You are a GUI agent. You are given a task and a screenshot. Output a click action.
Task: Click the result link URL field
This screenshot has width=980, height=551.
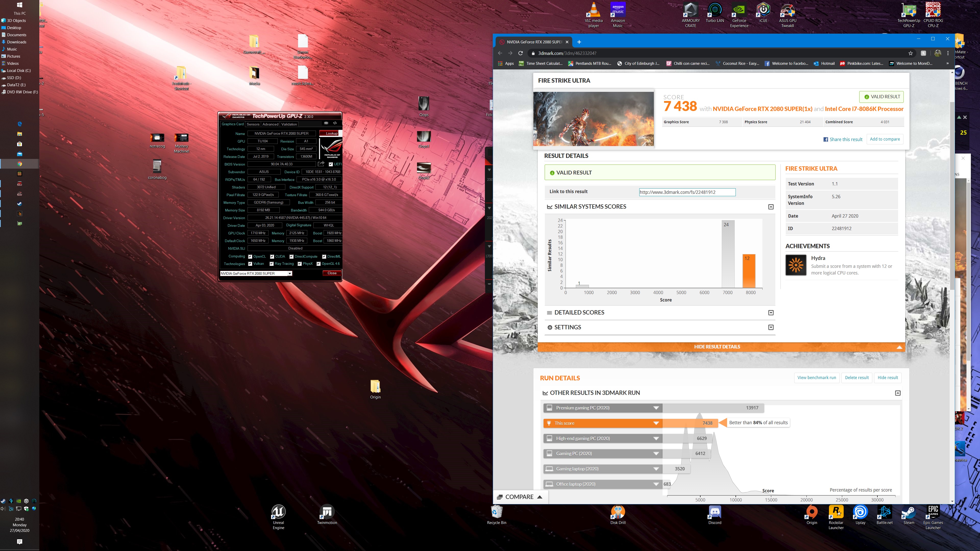click(x=687, y=192)
